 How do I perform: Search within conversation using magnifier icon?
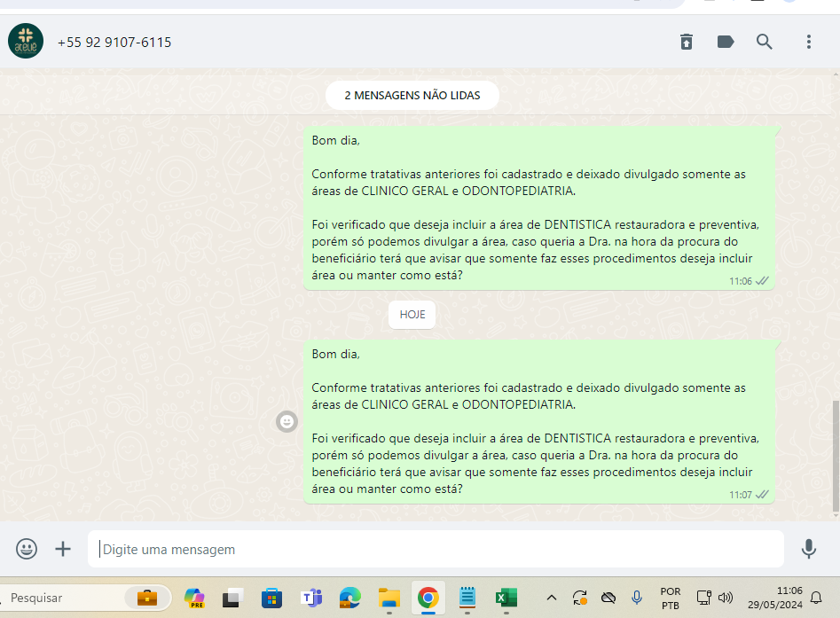point(765,42)
